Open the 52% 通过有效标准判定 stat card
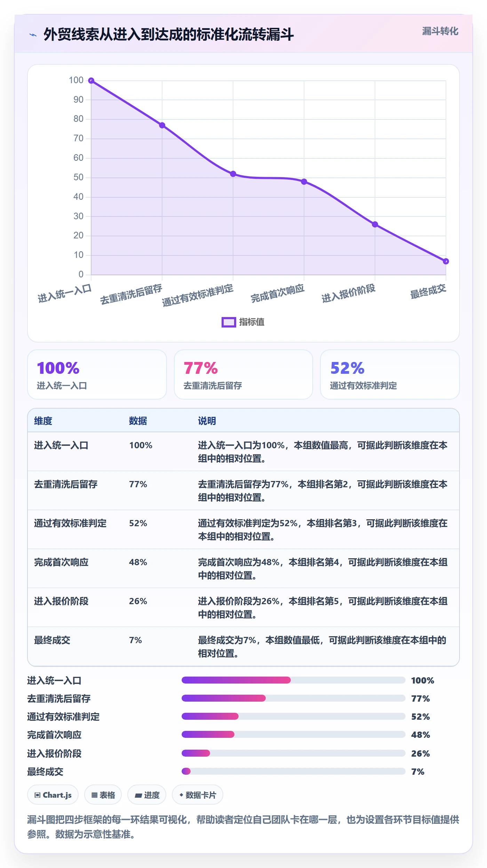 click(390, 374)
